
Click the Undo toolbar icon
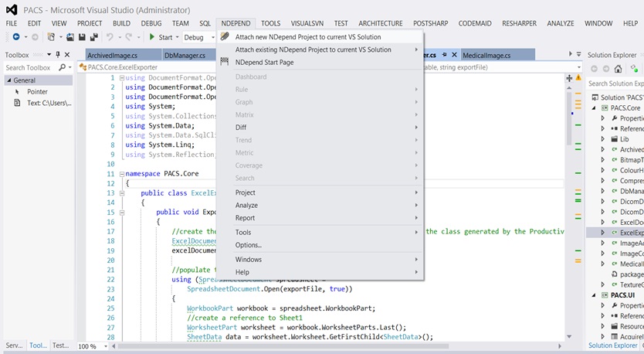point(109,37)
